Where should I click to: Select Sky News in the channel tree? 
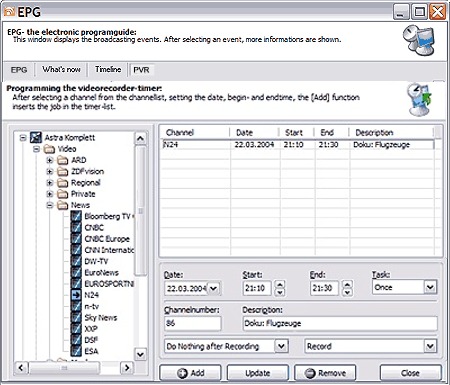click(x=101, y=317)
